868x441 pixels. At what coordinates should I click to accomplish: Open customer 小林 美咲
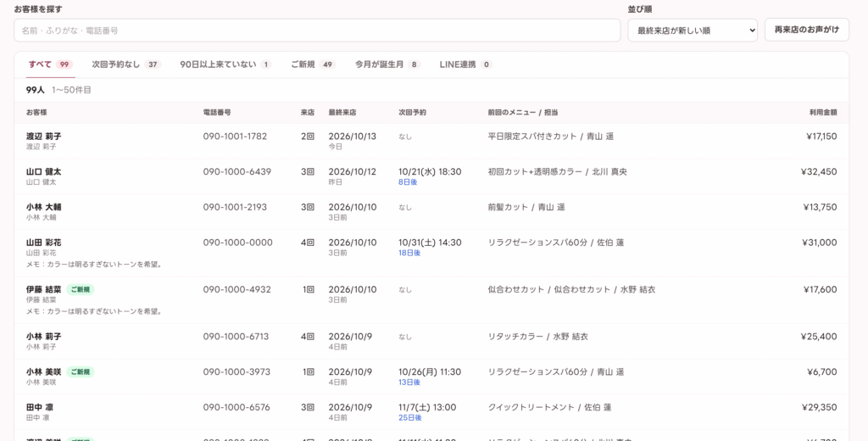coord(44,372)
